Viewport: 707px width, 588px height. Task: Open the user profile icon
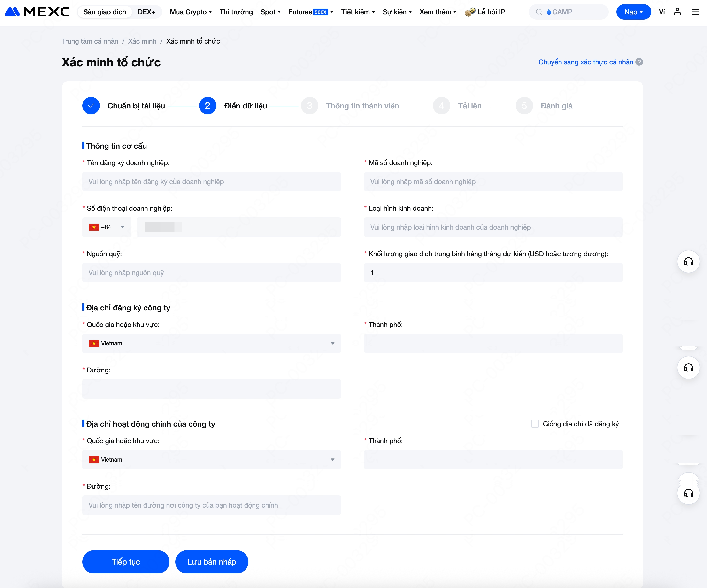pyautogui.click(x=677, y=12)
